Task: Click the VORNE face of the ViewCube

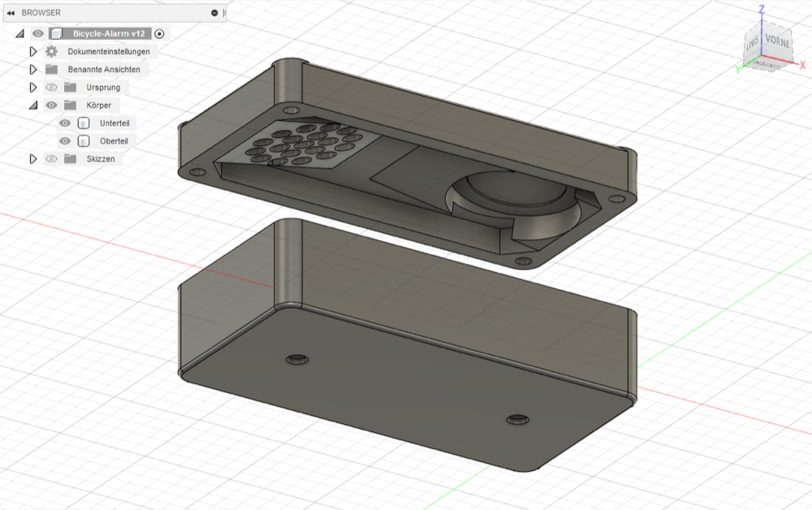Action: point(778,41)
